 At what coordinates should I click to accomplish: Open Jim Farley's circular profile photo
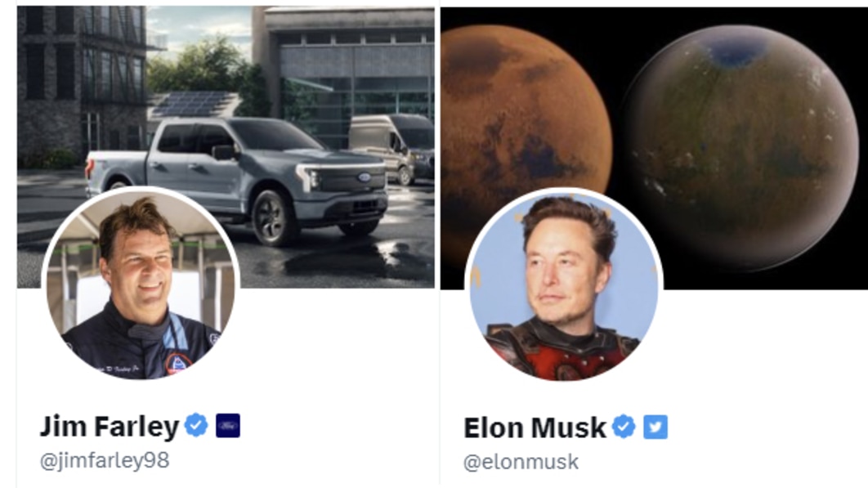[x=141, y=284]
